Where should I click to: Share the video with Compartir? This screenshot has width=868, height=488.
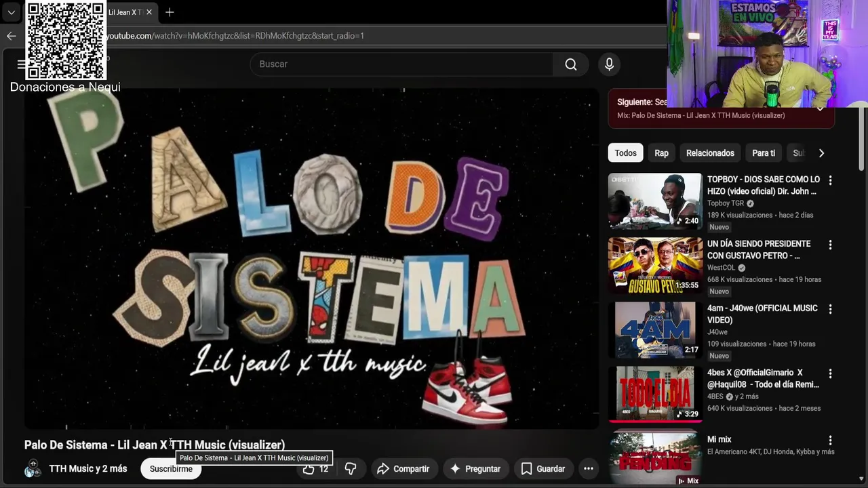pos(403,468)
